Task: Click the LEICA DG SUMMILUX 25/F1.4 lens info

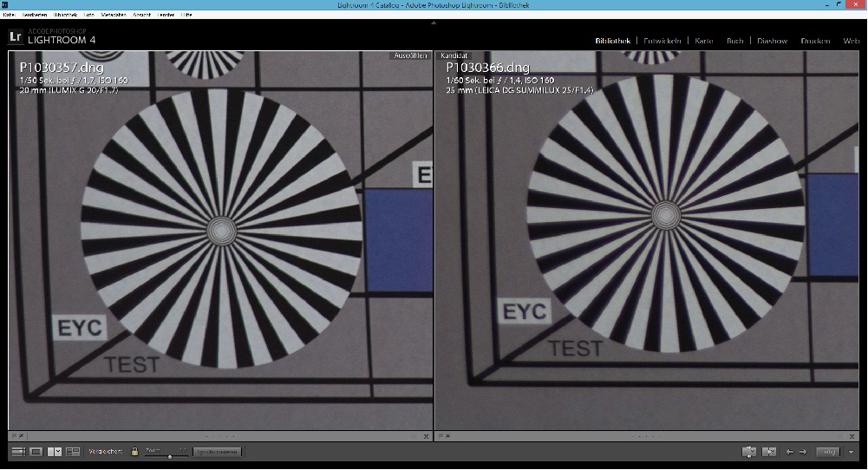Action: [x=534, y=90]
